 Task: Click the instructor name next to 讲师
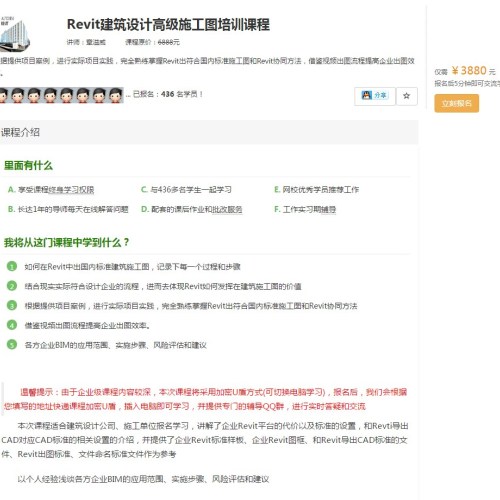96,42
